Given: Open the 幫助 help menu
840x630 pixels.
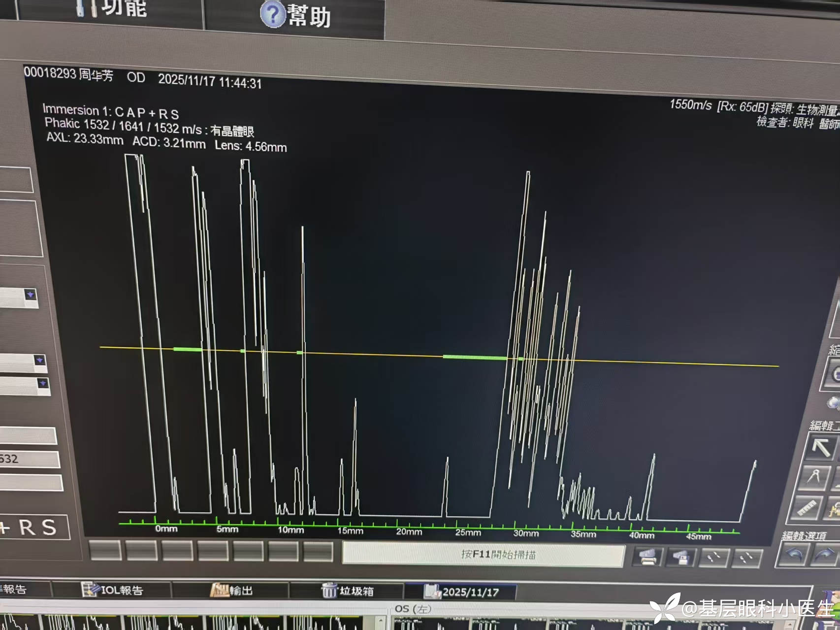Looking at the screenshot, I should coord(295,16).
